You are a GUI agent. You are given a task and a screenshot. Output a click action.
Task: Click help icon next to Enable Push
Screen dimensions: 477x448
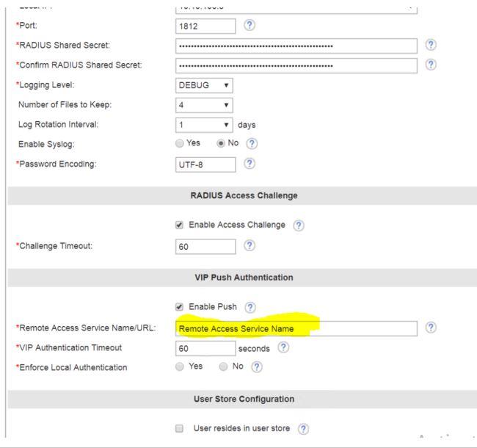[250, 306]
